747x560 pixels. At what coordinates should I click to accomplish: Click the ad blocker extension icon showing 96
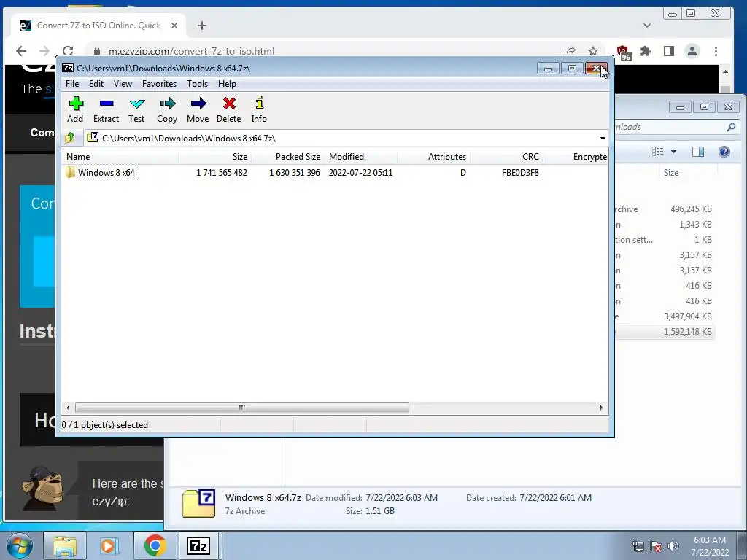point(624,52)
